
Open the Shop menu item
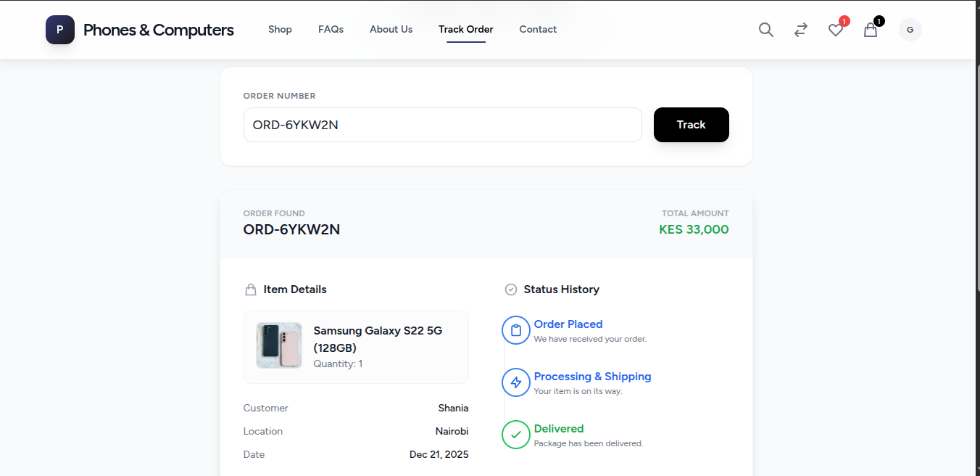[x=280, y=30]
